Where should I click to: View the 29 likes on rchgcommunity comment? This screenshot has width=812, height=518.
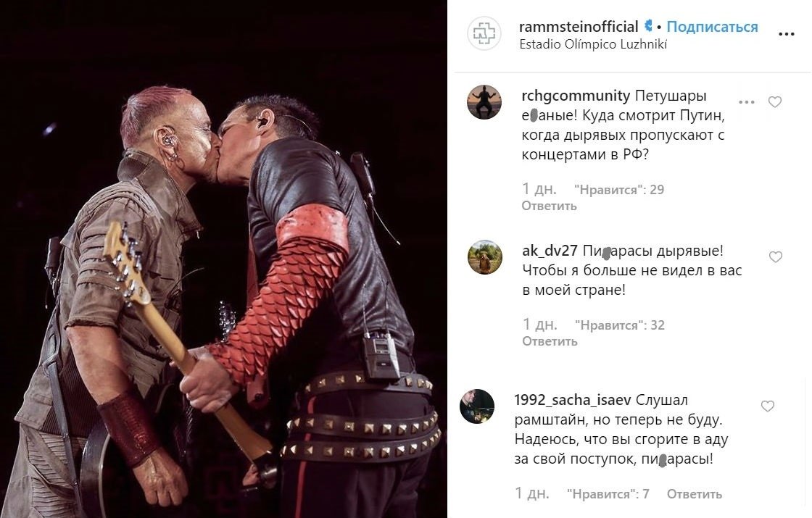point(619,190)
